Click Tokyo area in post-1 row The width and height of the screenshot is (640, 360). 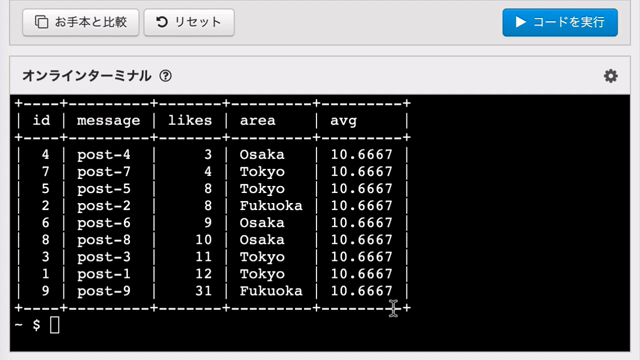(262, 274)
